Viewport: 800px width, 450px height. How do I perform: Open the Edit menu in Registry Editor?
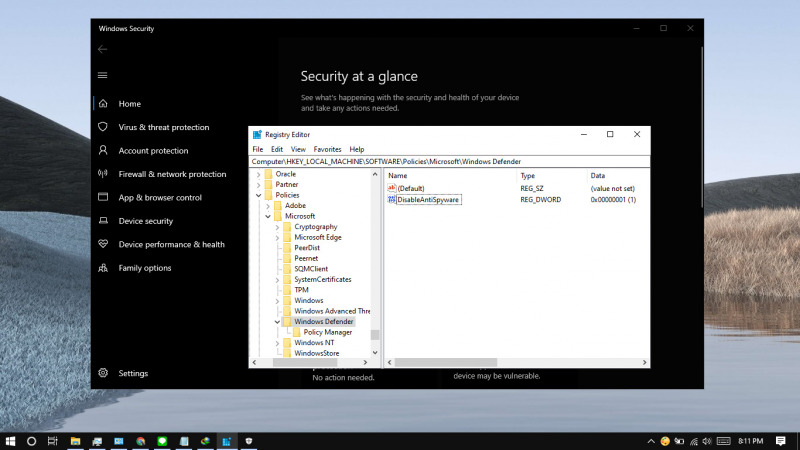click(277, 149)
